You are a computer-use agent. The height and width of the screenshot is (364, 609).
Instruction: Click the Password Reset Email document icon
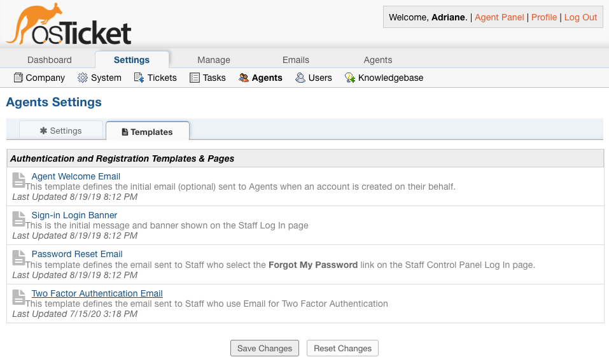tap(19, 258)
